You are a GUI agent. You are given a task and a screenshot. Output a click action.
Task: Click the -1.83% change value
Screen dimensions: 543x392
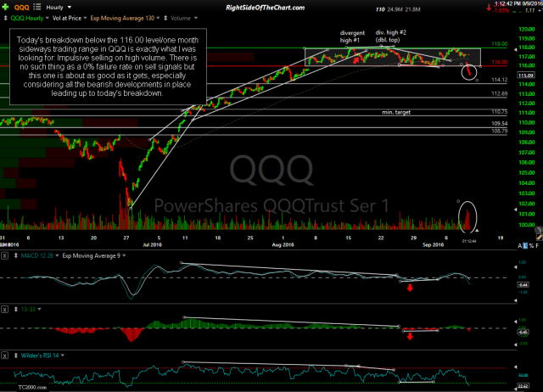[501, 11]
